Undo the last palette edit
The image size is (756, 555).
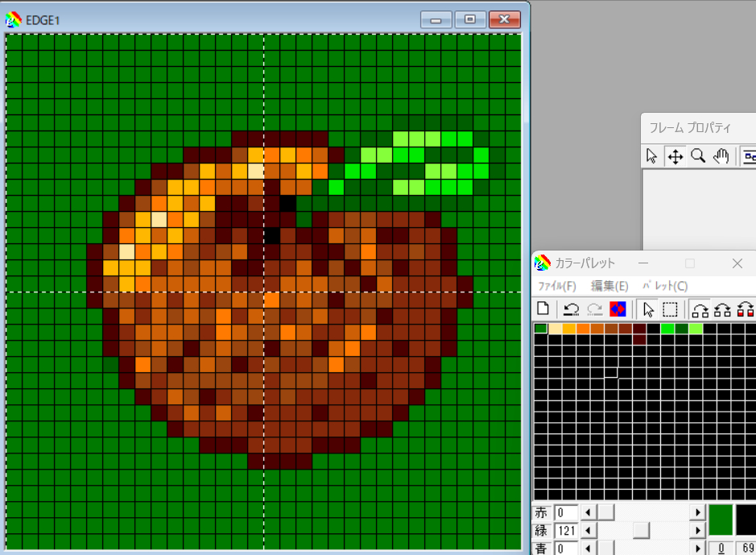coord(570,309)
